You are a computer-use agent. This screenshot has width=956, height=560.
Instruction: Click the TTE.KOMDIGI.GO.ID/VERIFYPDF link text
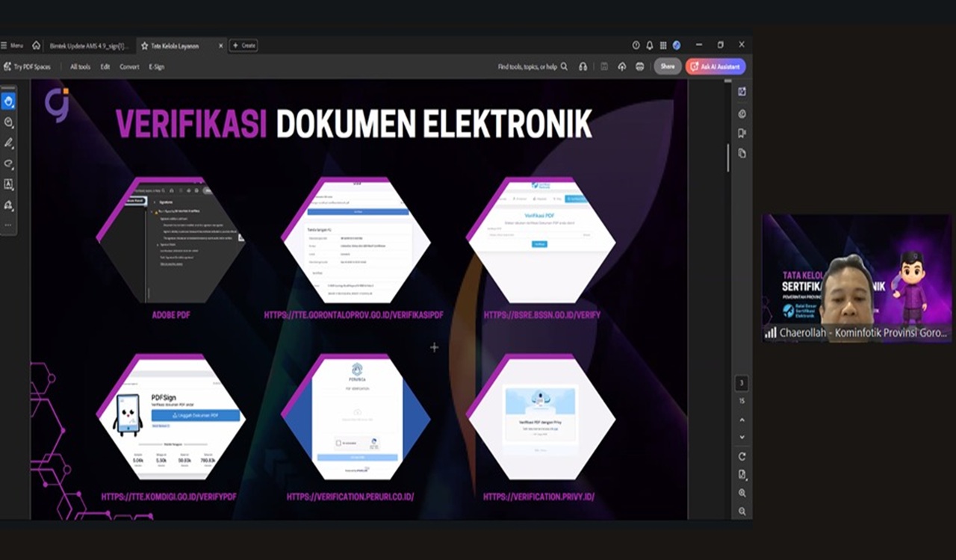click(x=169, y=497)
